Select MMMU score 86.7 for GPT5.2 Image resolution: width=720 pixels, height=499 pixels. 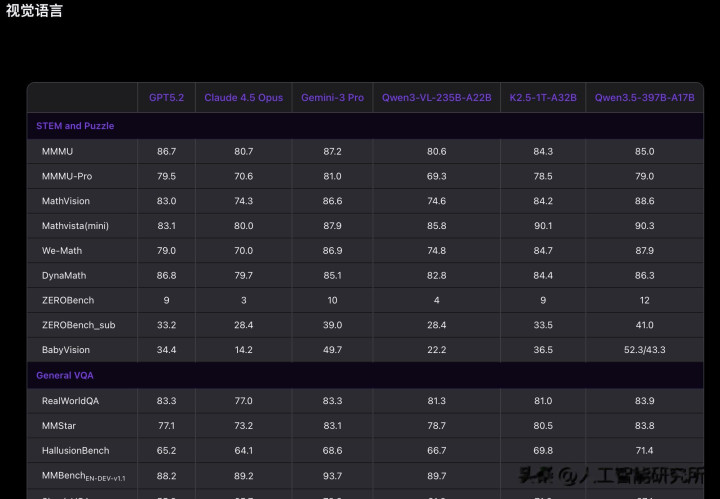[x=166, y=151]
